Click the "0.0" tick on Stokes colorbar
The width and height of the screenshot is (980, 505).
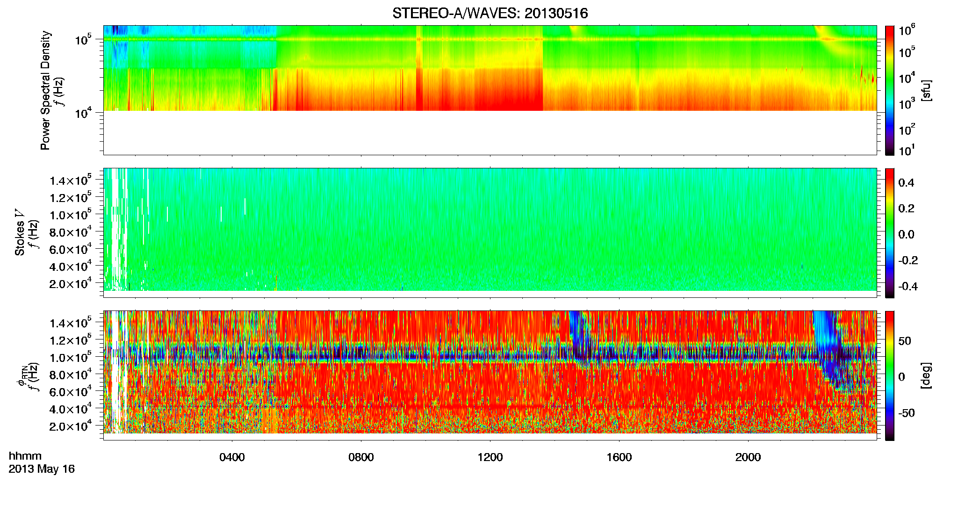(x=907, y=235)
